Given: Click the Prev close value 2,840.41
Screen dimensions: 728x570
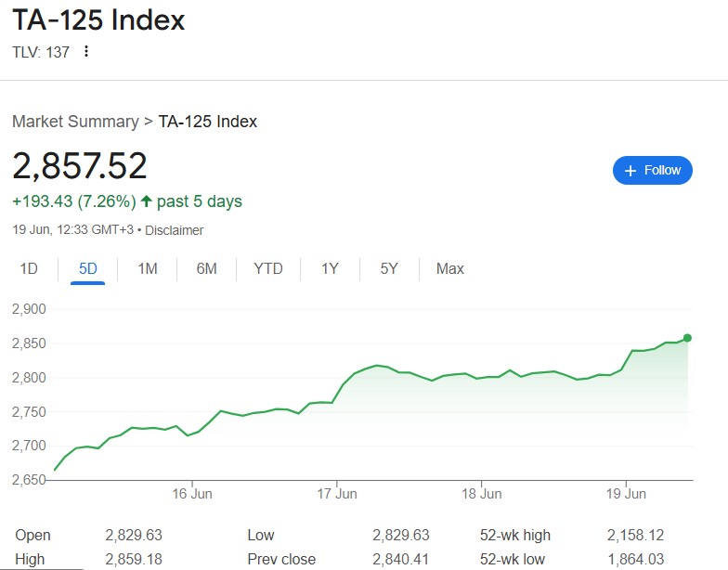Looking at the screenshot, I should point(401,559).
